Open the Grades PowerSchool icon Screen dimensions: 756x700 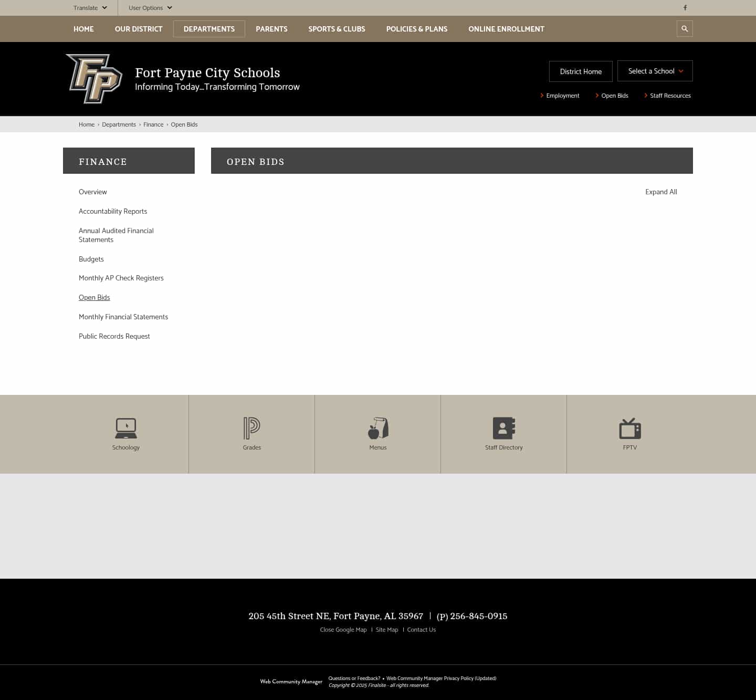(252, 429)
